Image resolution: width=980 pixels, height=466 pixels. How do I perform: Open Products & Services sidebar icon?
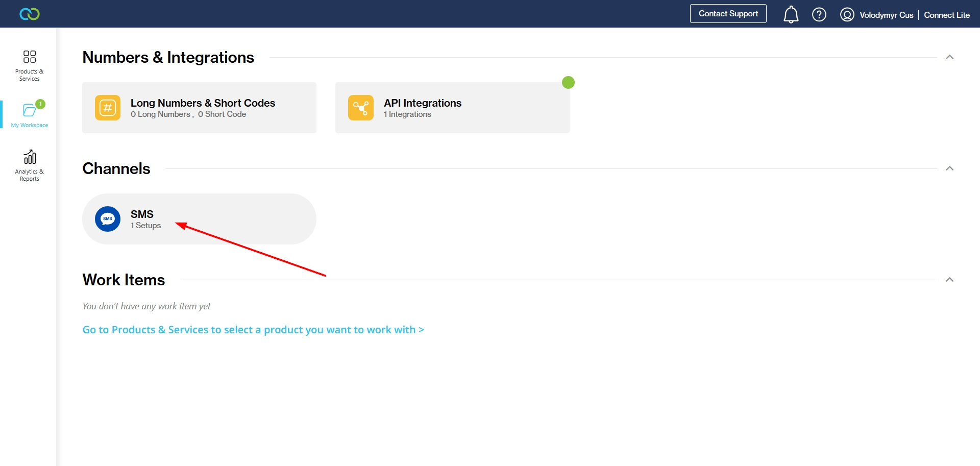tap(30, 57)
